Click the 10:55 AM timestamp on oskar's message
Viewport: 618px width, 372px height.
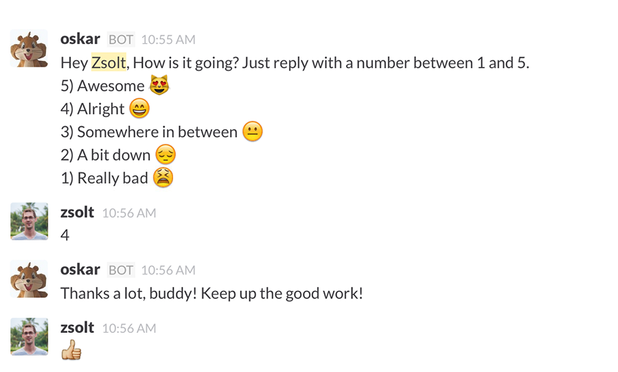168,39
